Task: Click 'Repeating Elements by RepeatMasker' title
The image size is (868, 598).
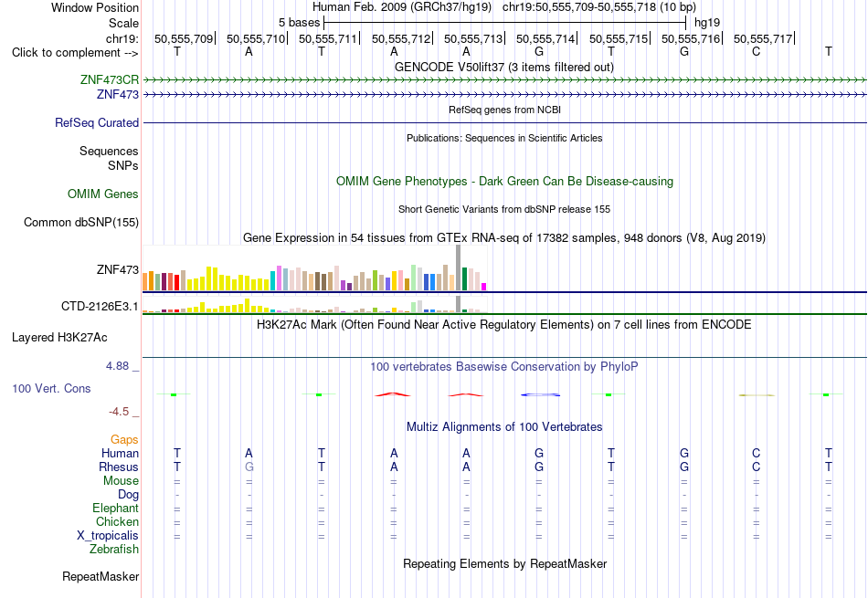Action: (x=505, y=563)
